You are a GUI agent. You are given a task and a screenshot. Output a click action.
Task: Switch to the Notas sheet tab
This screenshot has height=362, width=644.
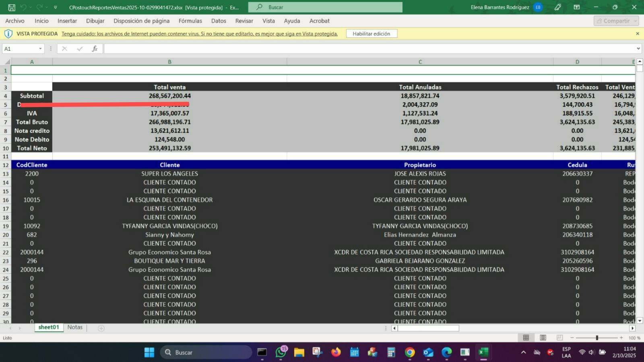click(x=75, y=327)
